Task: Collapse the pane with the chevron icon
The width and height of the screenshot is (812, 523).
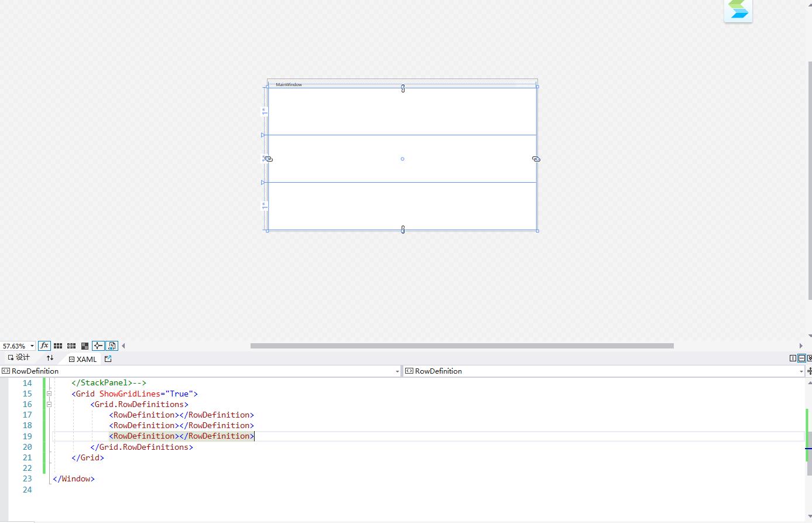Action: [x=810, y=358]
